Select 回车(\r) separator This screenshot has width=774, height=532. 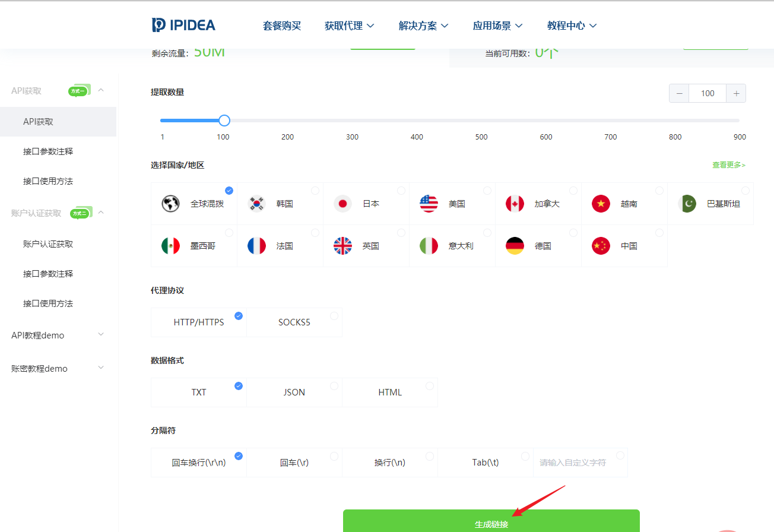point(294,463)
